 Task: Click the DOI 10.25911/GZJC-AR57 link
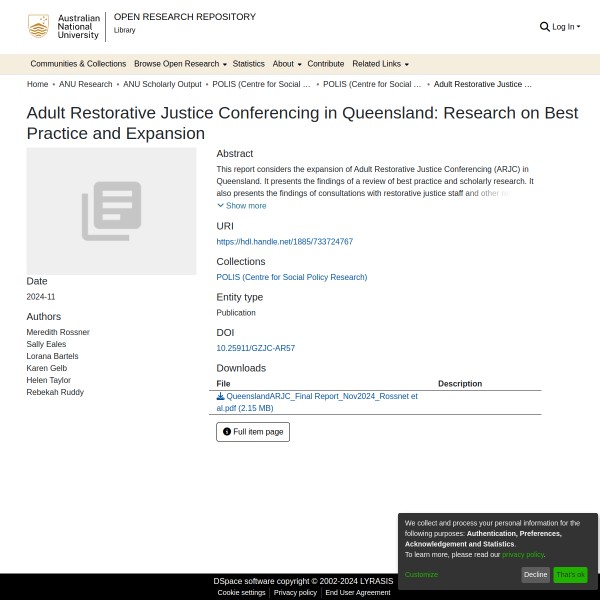coord(255,348)
